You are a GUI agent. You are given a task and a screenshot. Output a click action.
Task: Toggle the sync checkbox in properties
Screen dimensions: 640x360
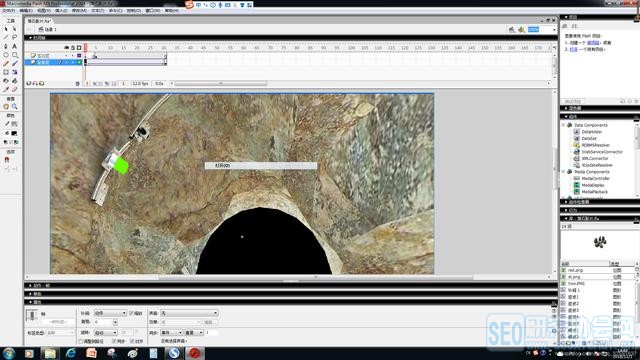pyautogui.click(x=115, y=341)
